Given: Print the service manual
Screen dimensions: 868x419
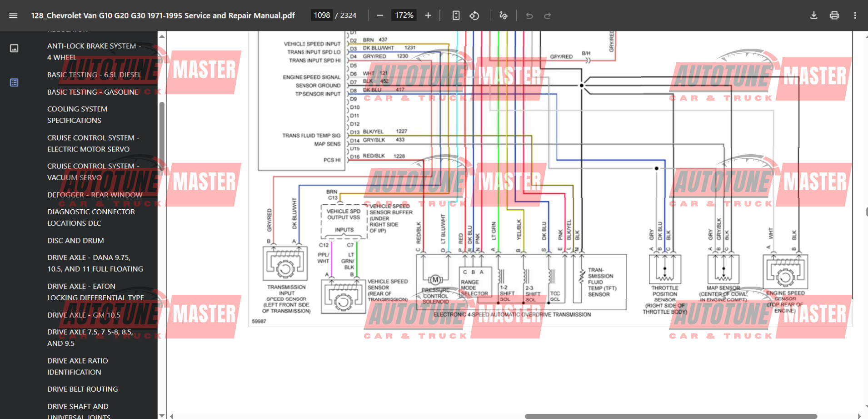Looking at the screenshot, I should (x=834, y=15).
